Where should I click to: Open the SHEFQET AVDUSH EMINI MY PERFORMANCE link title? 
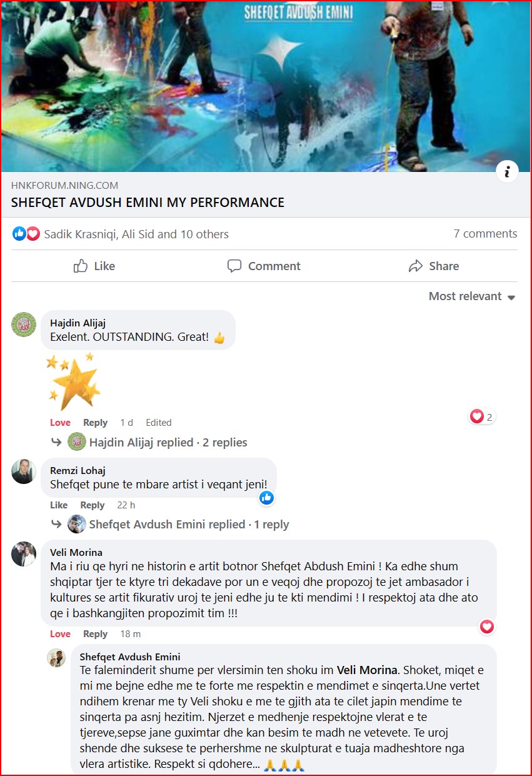click(x=148, y=203)
